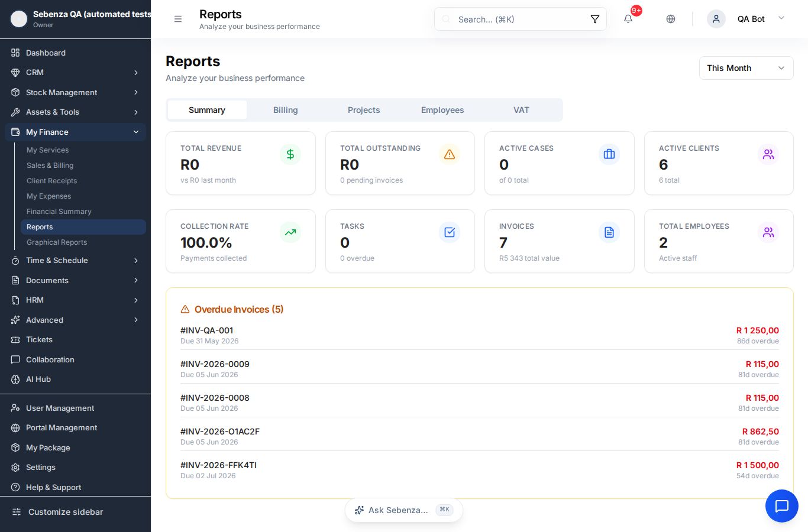Click the Portal Management globe icon

(x=15, y=427)
